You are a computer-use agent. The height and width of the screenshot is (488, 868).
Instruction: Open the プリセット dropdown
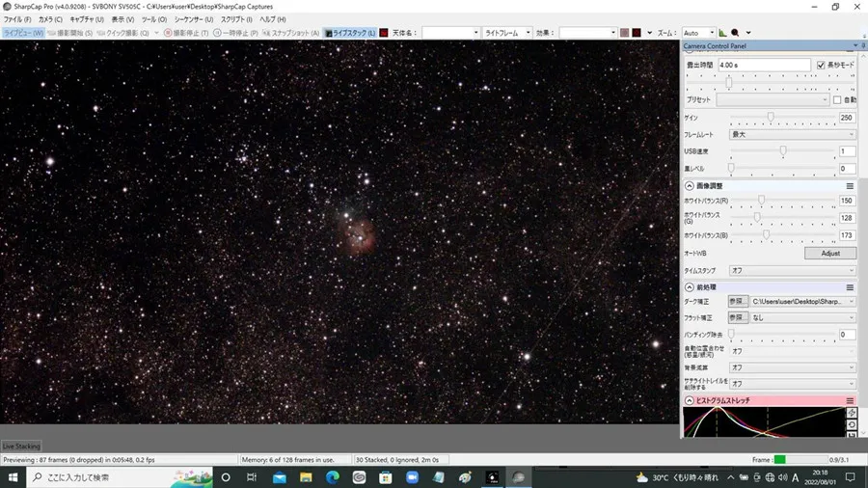(x=773, y=100)
